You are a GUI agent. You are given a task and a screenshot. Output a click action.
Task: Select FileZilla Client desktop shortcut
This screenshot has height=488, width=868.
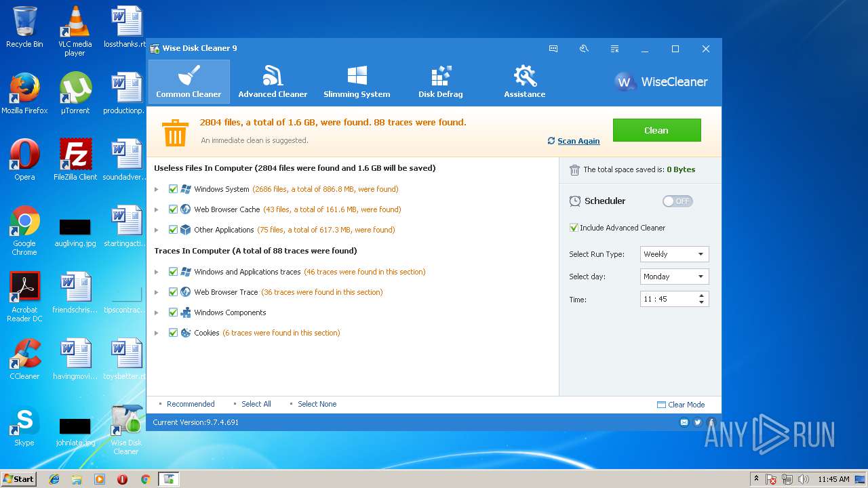point(75,160)
